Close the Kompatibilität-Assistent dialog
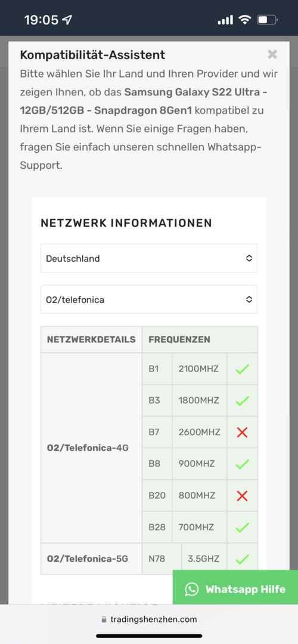This screenshot has width=298, height=644. tap(272, 54)
